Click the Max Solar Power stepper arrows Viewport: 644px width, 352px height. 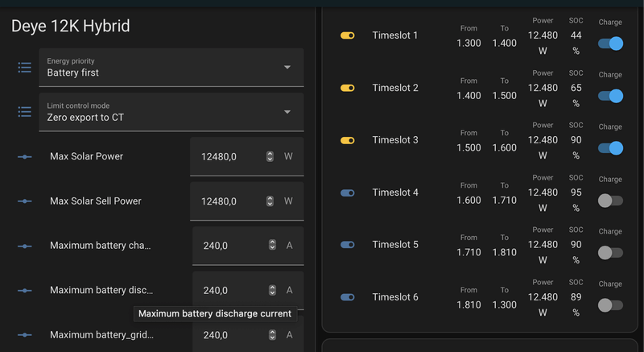click(270, 156)
